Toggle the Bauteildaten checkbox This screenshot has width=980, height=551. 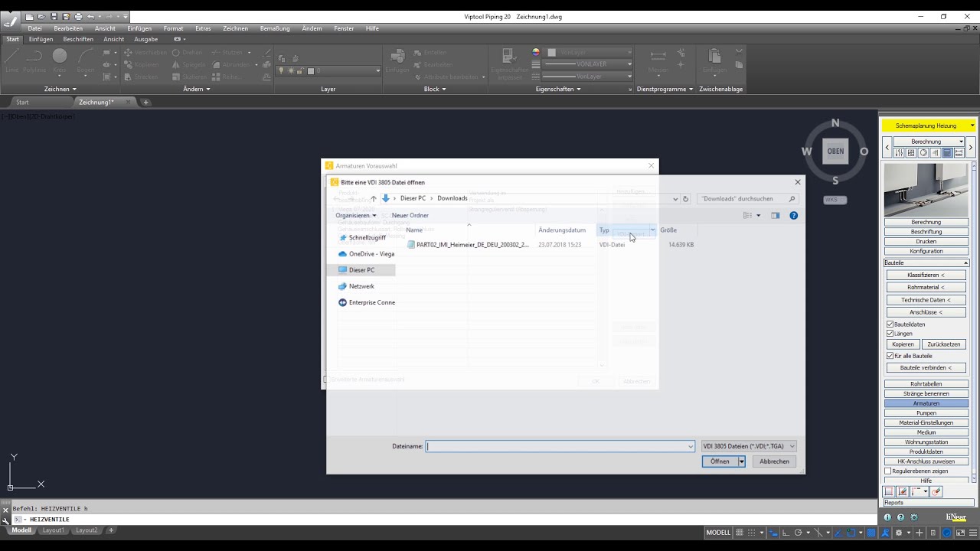point(890,324)
